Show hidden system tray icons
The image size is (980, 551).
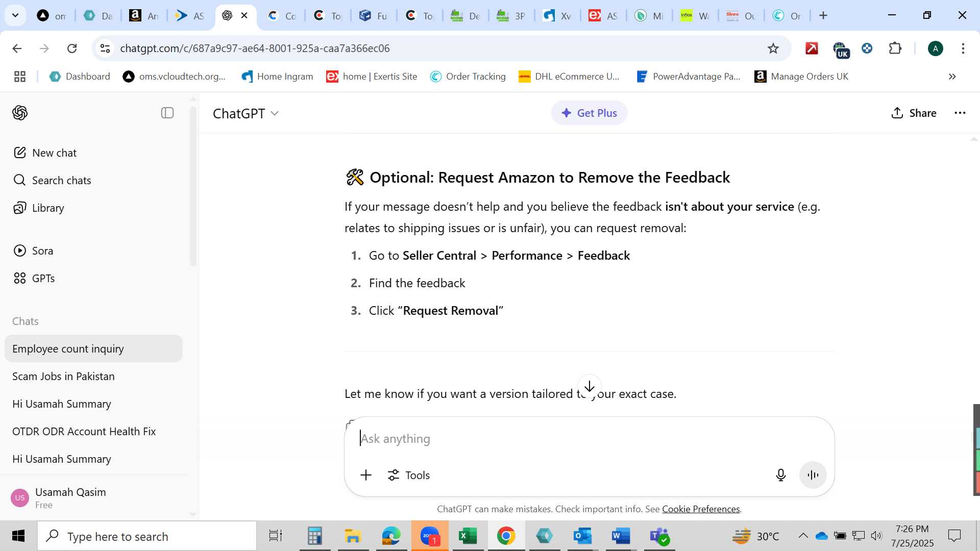[x=803, y=536]
